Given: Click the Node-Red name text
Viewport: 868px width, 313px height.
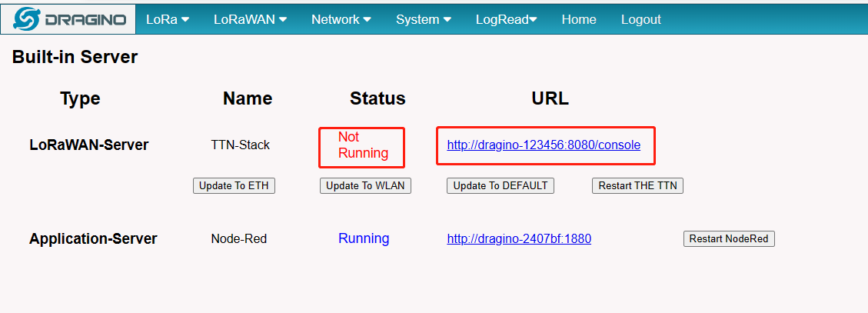Looking at the screenshot, I should click(x=239, y=238).
